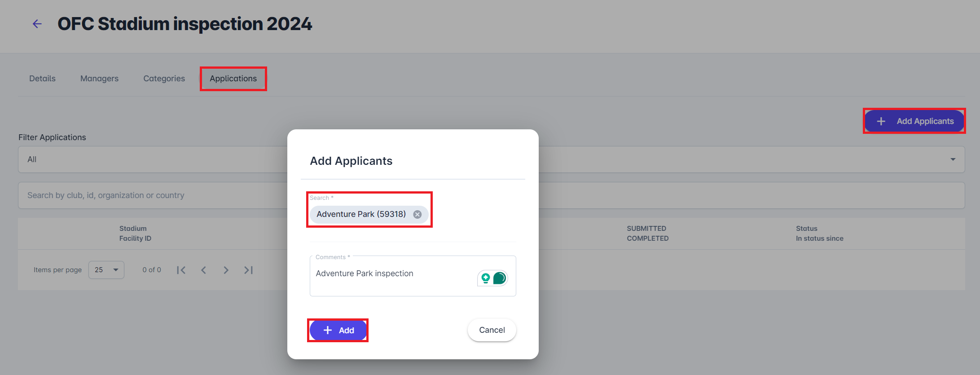Select the Categories tab

[164, 79]
